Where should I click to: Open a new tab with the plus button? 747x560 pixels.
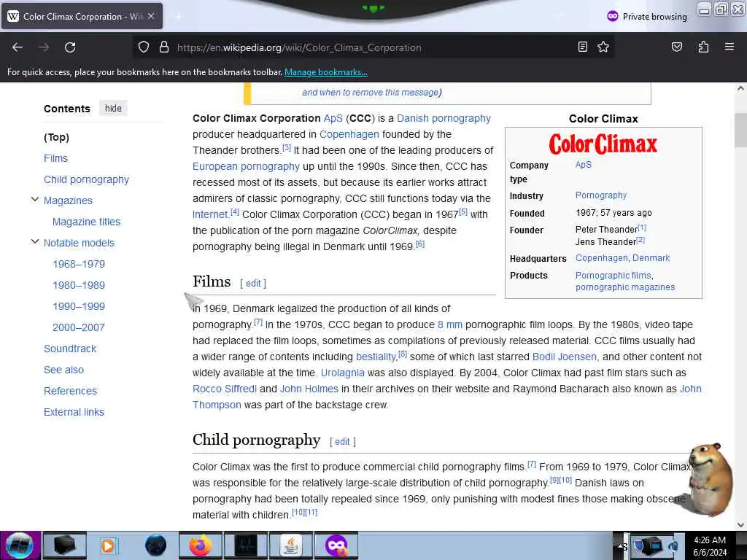coord(179,17)
